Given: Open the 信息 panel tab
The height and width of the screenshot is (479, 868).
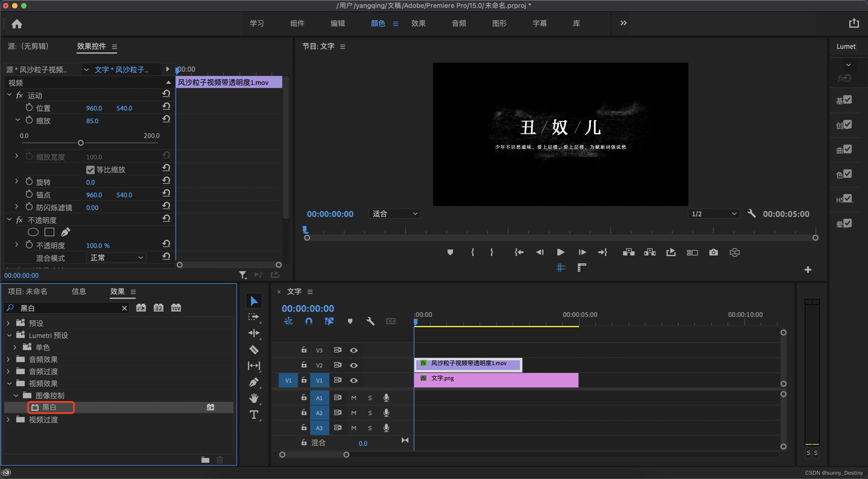Looking at the screenshot, I should tap(78, 291).
